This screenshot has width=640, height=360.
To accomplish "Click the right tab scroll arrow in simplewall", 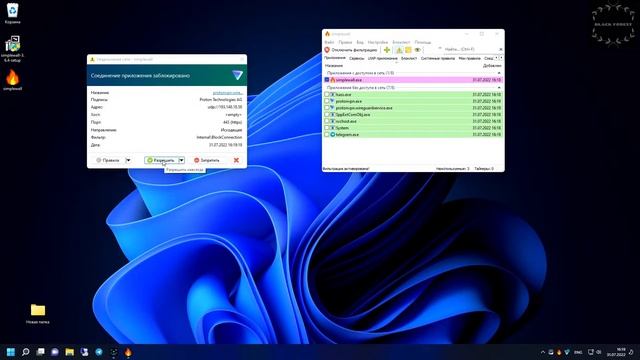I will pos(501,58).
